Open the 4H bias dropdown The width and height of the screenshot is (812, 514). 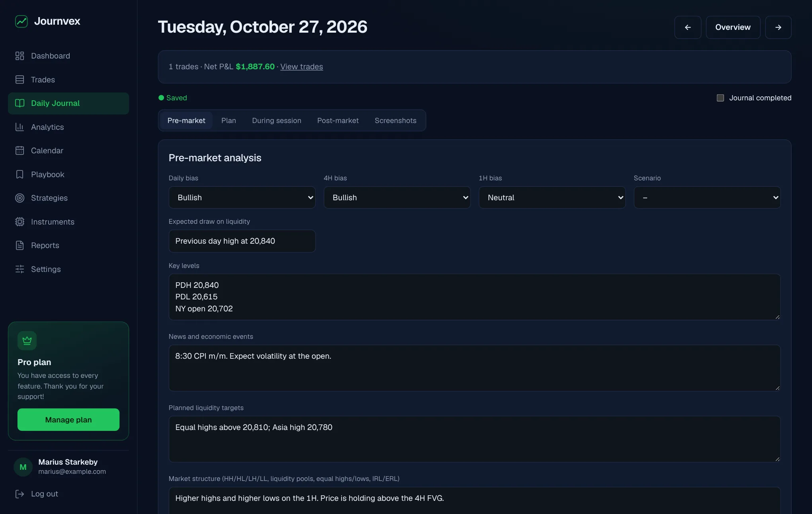pyautogui.click(x=397, y=197)
